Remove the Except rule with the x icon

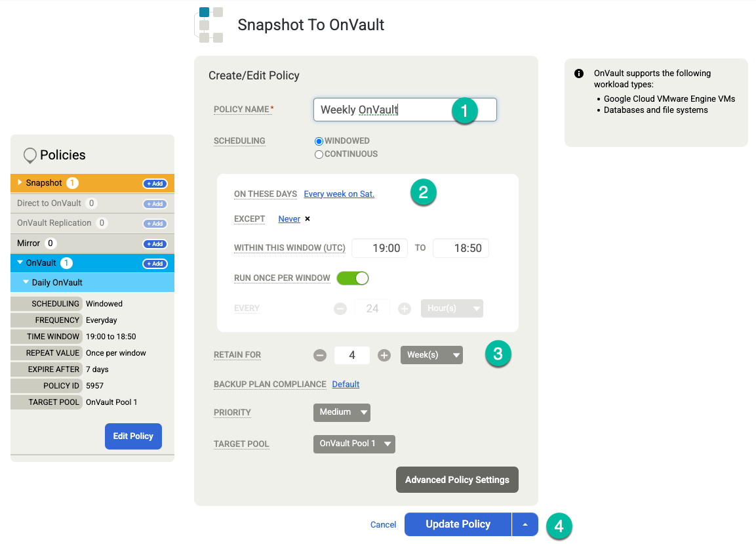tap(308, 219)
